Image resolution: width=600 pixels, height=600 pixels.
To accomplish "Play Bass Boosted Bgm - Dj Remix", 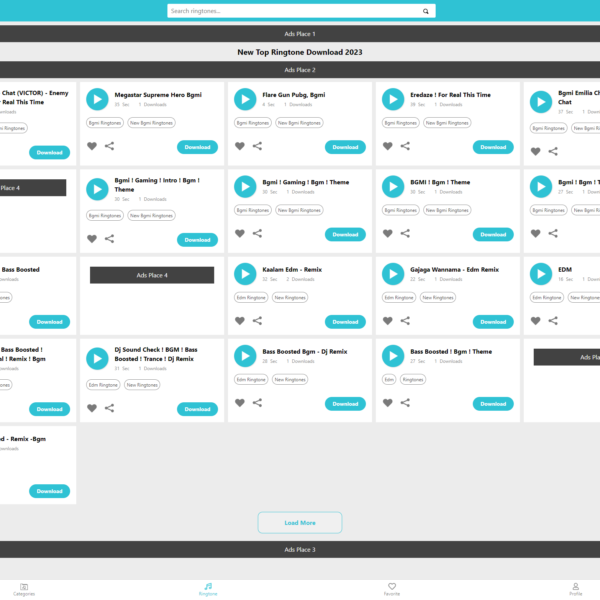I will click(x=245, y=356).
